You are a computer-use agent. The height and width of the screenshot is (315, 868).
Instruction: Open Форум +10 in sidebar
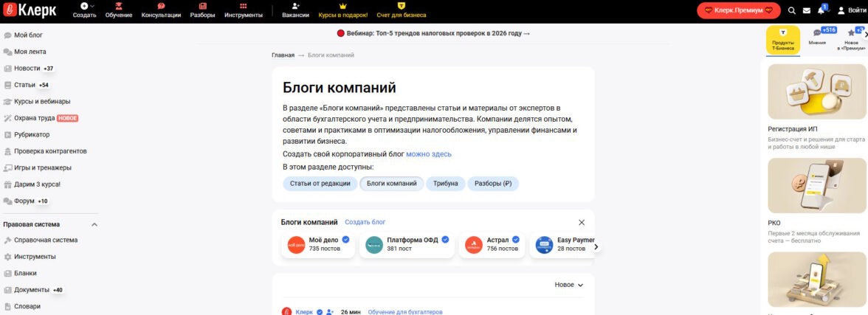(26, 201)
